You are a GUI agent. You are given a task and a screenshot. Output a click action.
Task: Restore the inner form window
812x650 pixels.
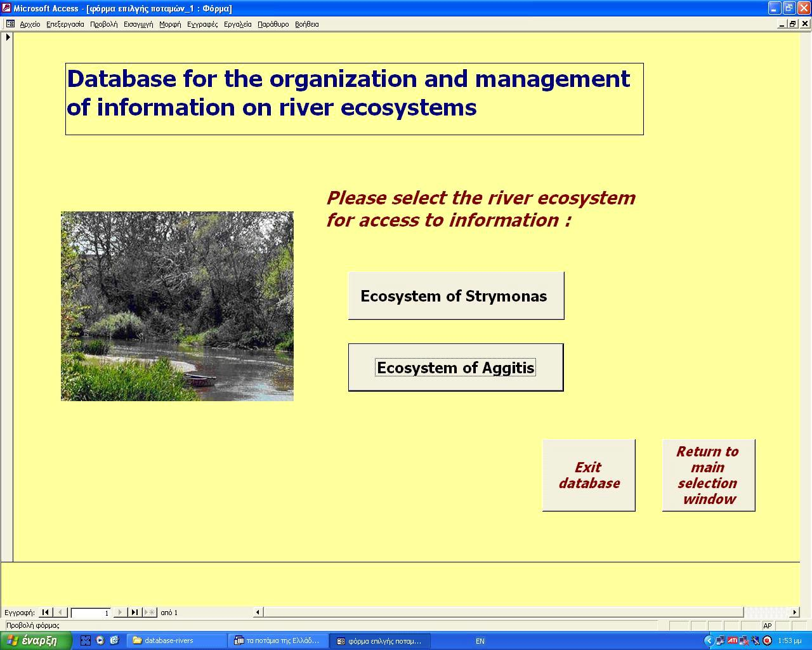793,24
